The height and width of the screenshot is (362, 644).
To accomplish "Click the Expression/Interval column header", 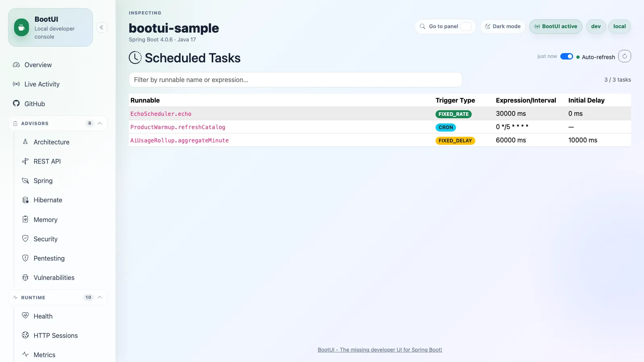I will click(526, 100).
